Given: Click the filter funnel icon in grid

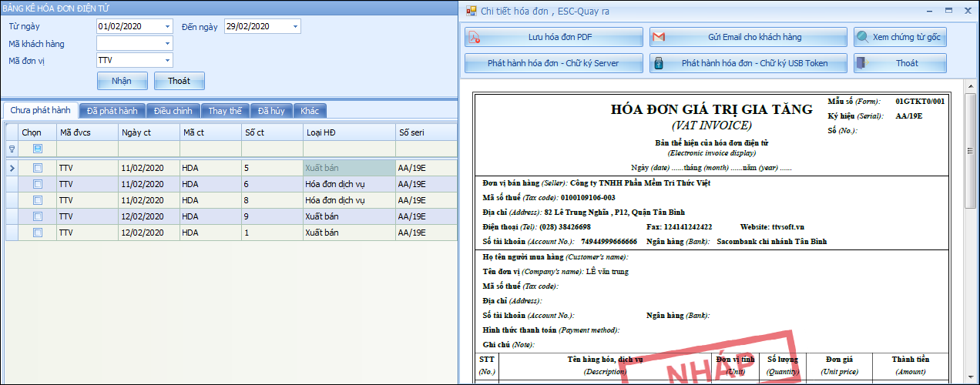Looking at the screenshot, I should click(x=12, y=149).
